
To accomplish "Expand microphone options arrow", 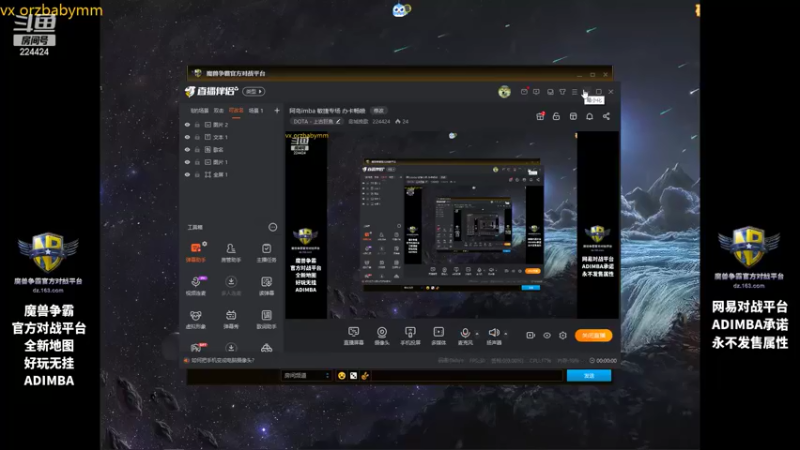I will click(x=477, y=334).
